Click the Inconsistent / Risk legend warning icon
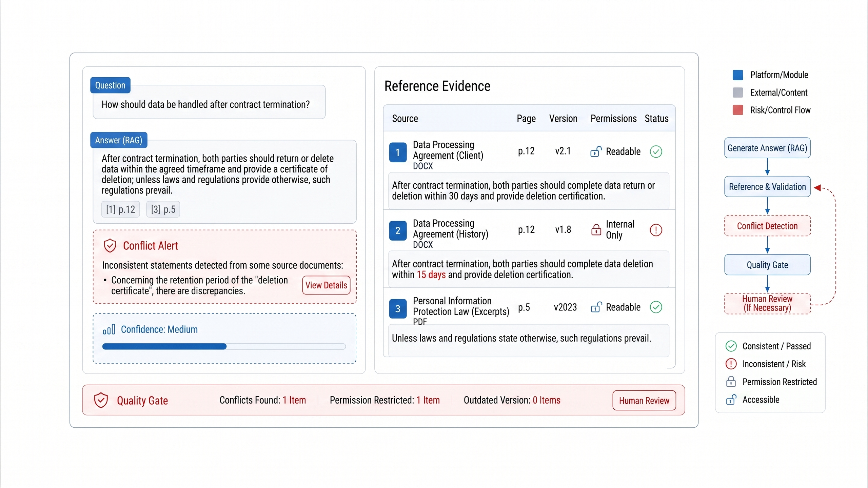This screenshot has height=488, width=868. pos(731,364)
